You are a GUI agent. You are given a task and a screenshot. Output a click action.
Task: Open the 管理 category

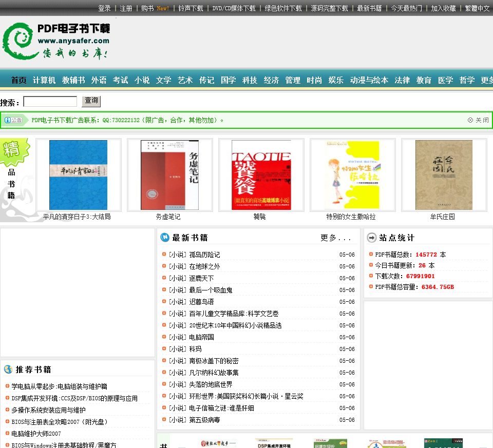tap(293, 80)
